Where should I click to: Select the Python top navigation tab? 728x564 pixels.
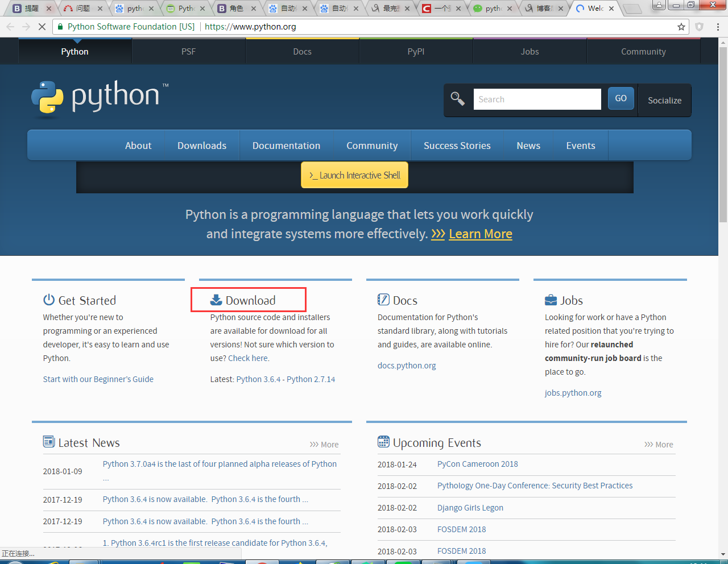pyautogui.click(x=75, y=51)
